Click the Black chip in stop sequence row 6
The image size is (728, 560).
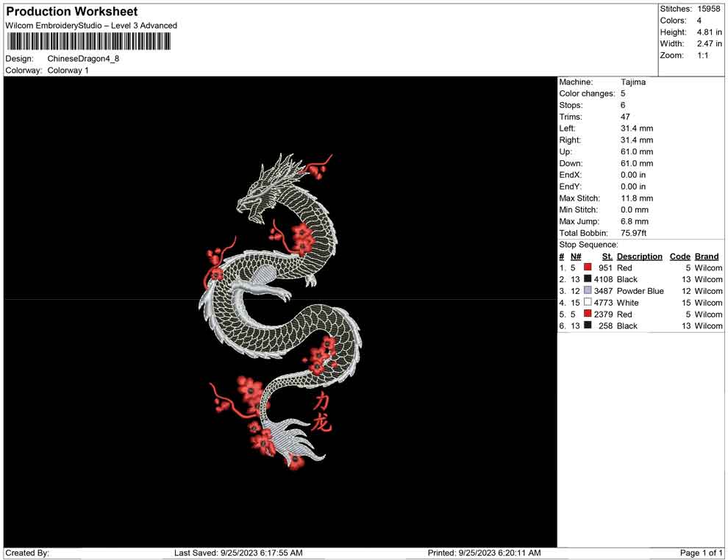(586, 326)
